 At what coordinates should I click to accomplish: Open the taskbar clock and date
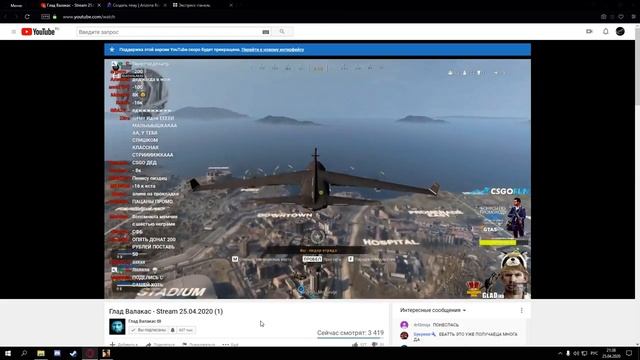point(611,353)
